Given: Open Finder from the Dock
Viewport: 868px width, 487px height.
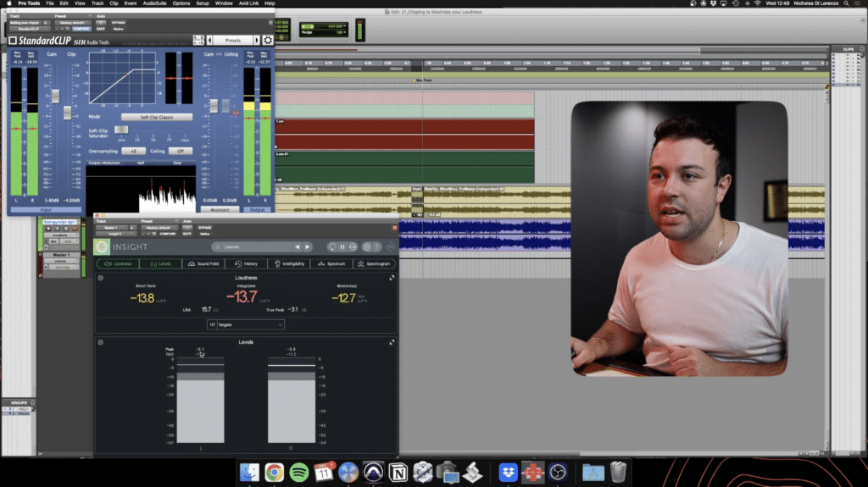Looking at the screenshot, I should point(249,472).
